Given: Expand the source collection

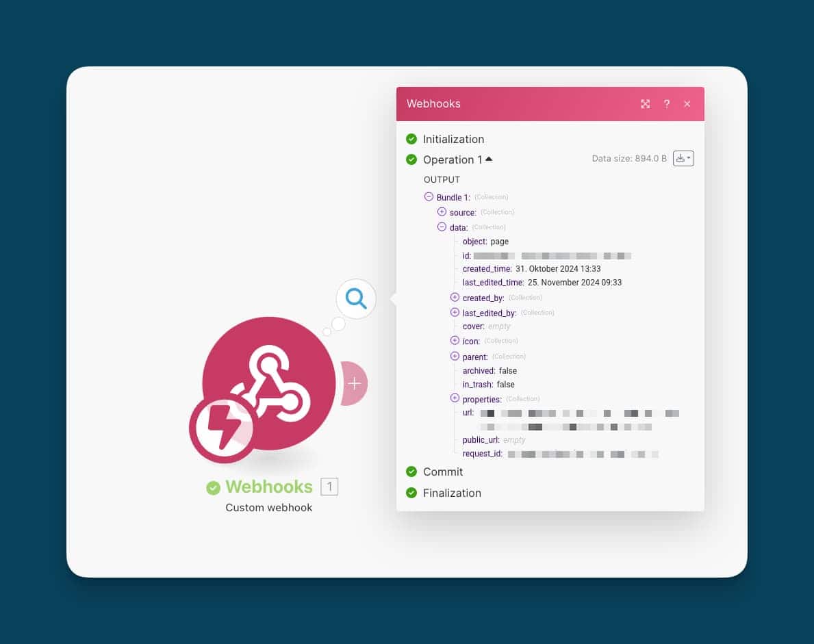Looking at the screenshot, I should (442, 212).
